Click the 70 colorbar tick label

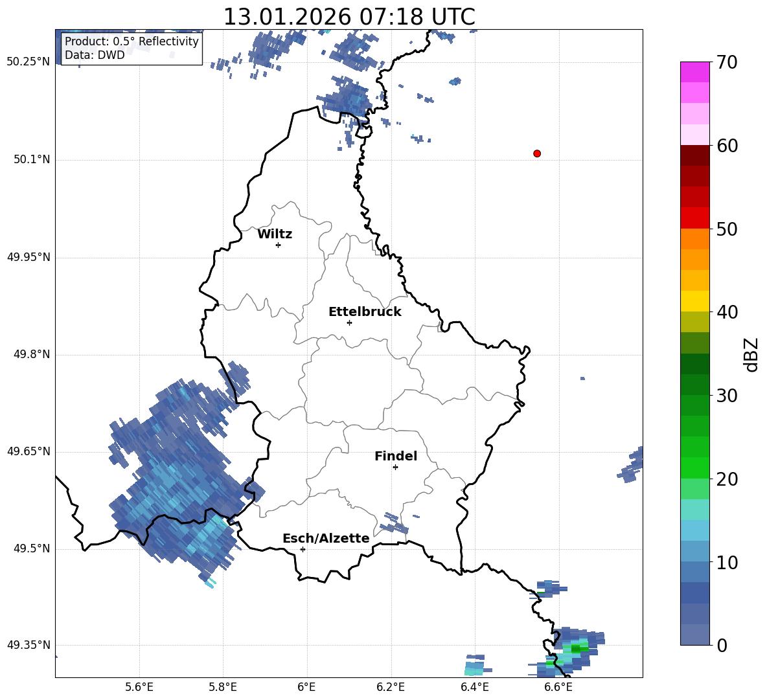pos(727,62)
